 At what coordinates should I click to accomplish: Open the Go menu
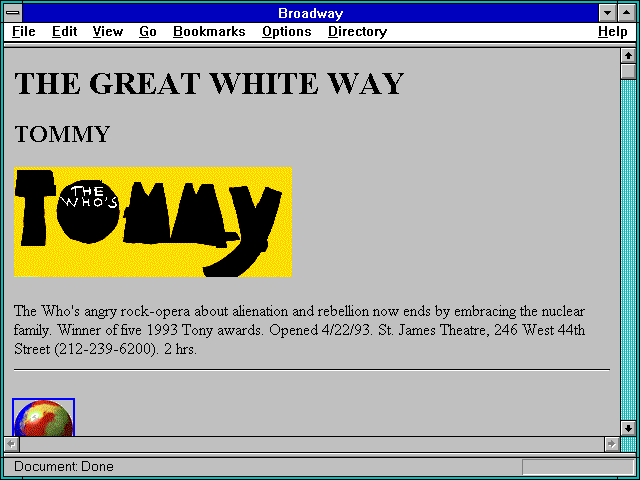(148, 31)
